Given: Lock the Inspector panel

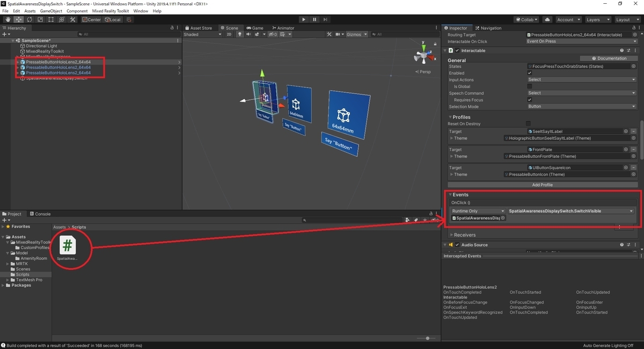Looking at the screenshot, I should (634, 28).
